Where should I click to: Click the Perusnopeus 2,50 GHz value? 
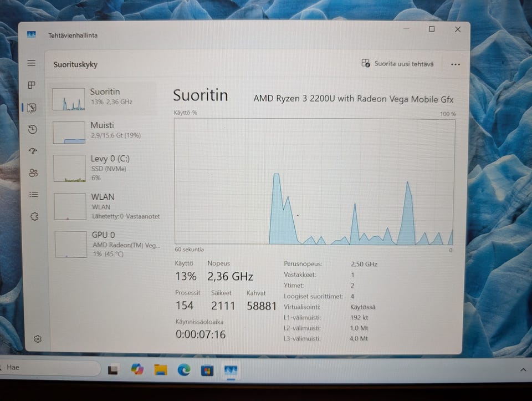(x=364, y=264)
